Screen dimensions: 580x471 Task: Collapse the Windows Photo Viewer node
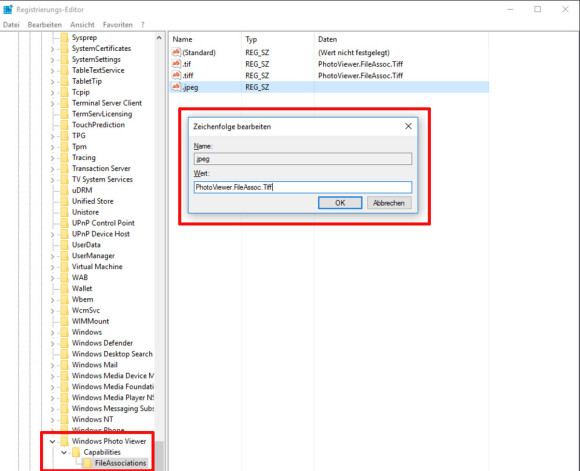click(53, 441)
